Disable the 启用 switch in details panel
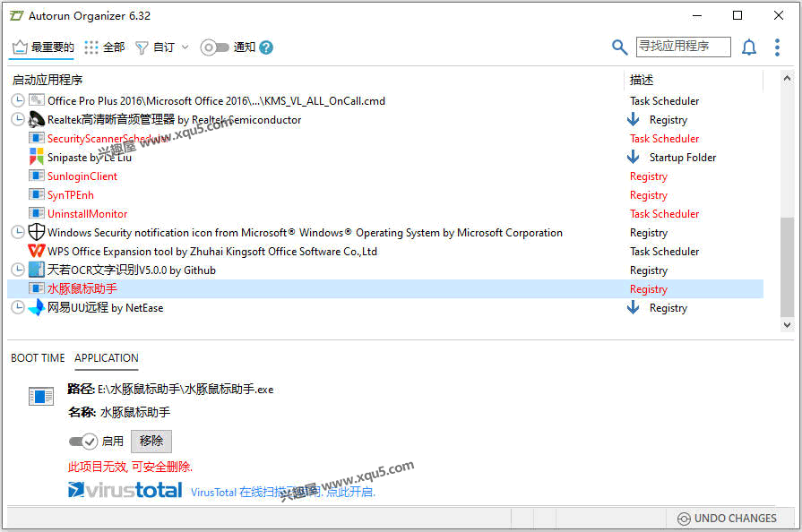This screenshot has height=532, width=802. 82,441
